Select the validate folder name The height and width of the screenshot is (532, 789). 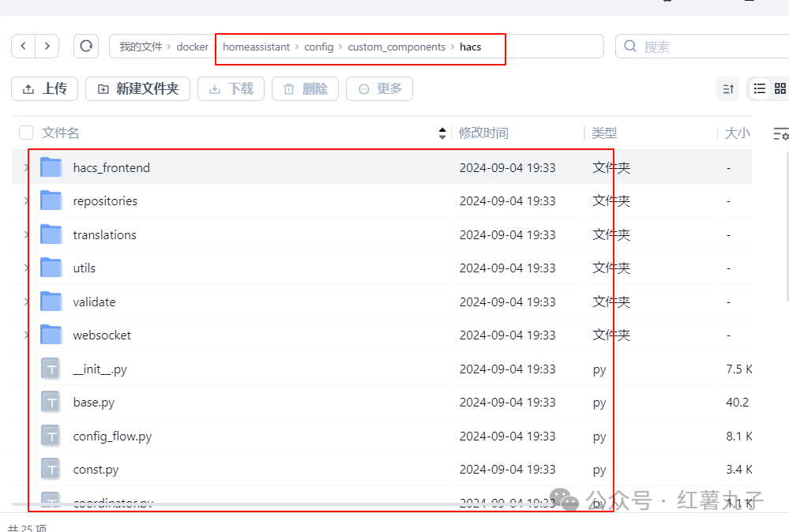(94, 302)
